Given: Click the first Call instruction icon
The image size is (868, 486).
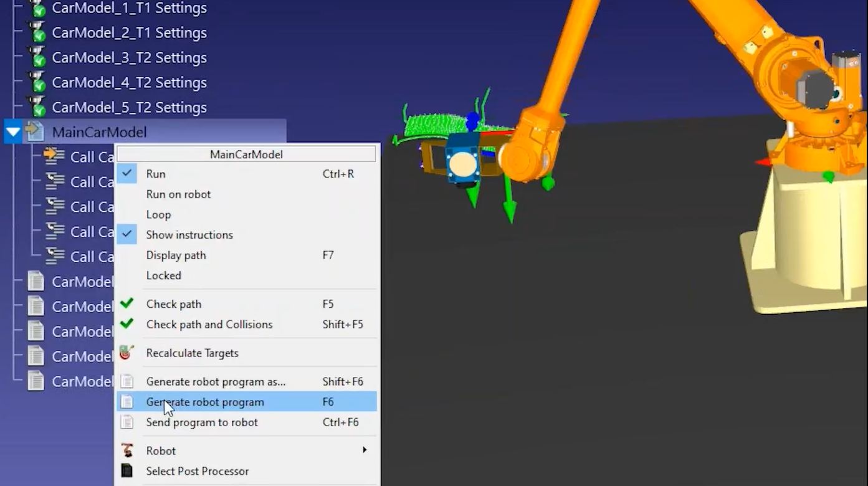Looking at the screenshot, I should [x=55, y=156].
